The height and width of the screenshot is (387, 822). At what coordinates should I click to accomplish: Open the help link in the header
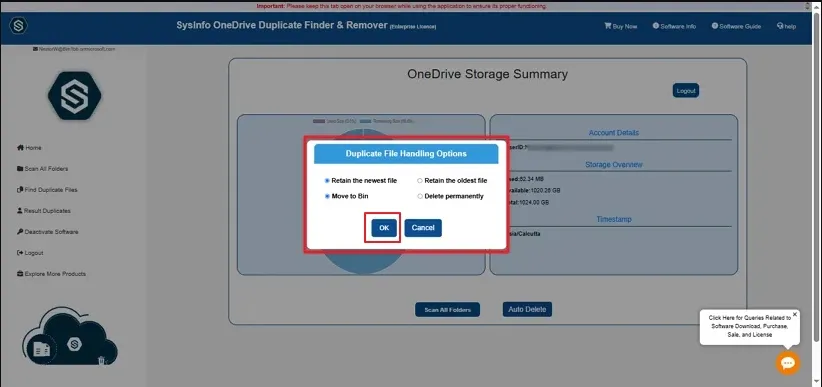(x=786, y=26)
